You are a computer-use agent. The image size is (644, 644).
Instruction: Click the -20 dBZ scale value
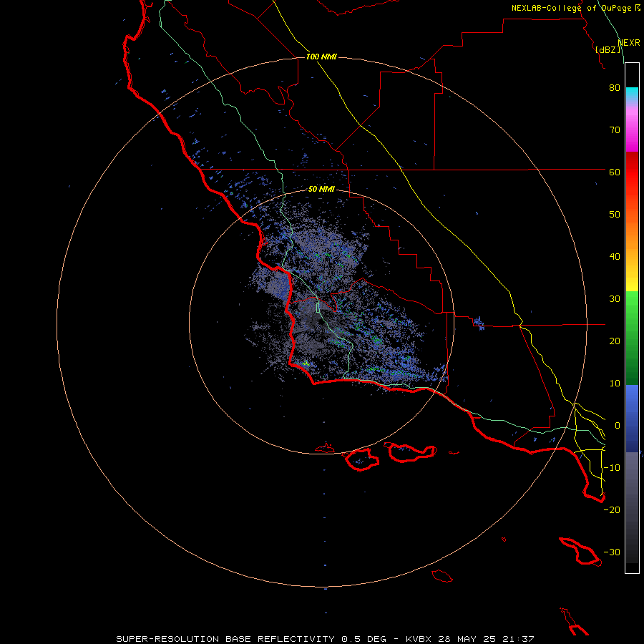612,509
